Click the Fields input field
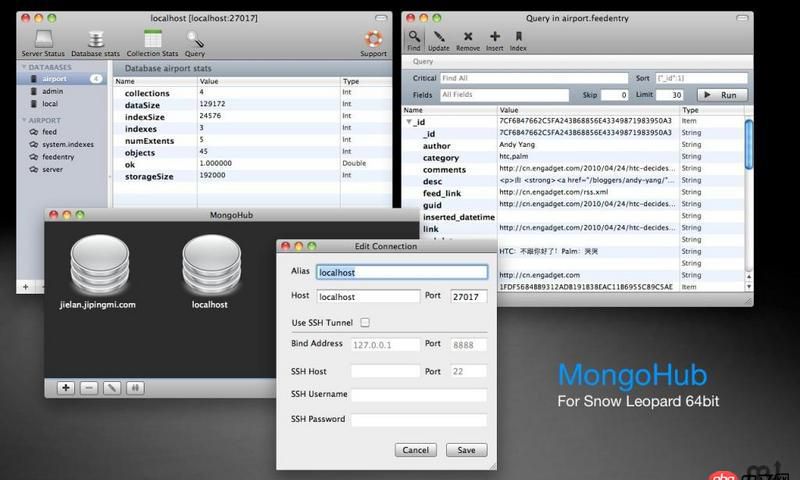The image size is (800, 480). point(505,95)
